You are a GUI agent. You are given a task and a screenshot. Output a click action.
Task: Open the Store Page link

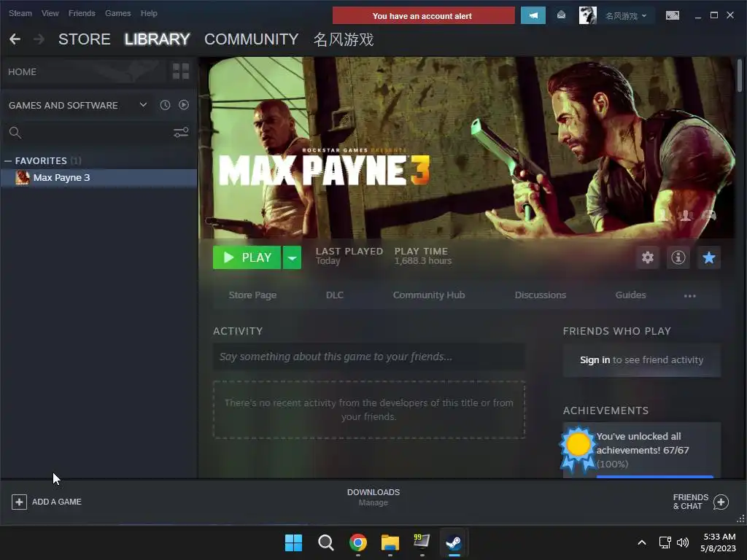(252, 295)
